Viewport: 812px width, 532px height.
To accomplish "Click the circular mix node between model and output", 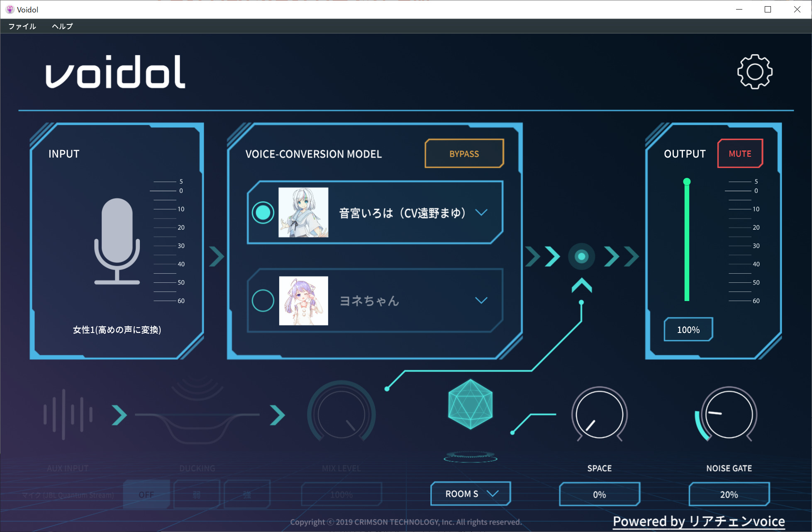I will coord(581,257).
